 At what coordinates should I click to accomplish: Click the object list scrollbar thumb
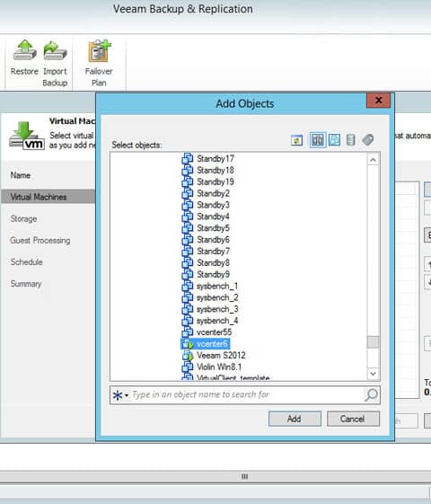(373, 341)
